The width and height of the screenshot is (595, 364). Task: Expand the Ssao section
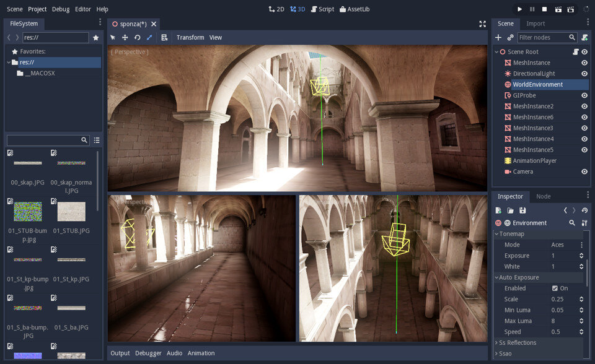tap(496, 353)
